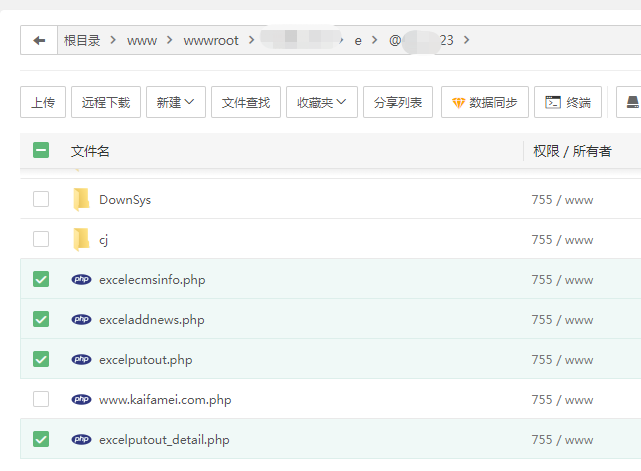641x471 pixels.
Task: Go to 根目录 in breadcrumb path
Action: click(x=83, y=40)
